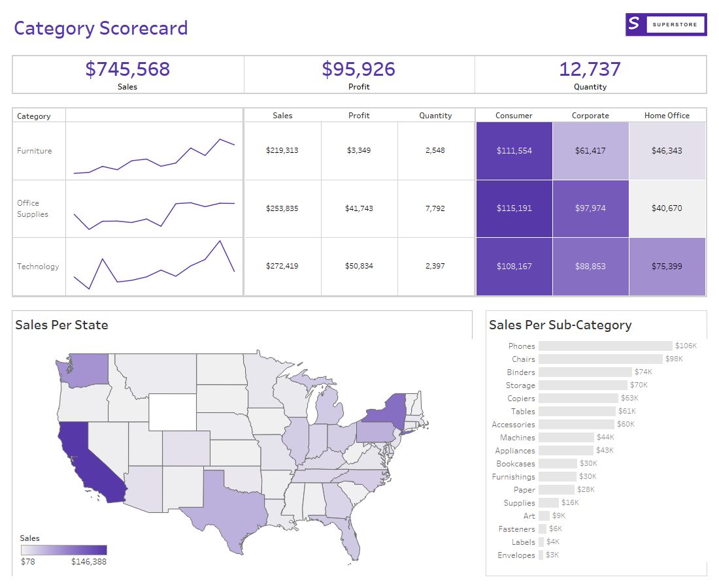Screen dimensions: 719x588
Task: Click the Technology sales trend sparkline
Action: tap(154, 265)
